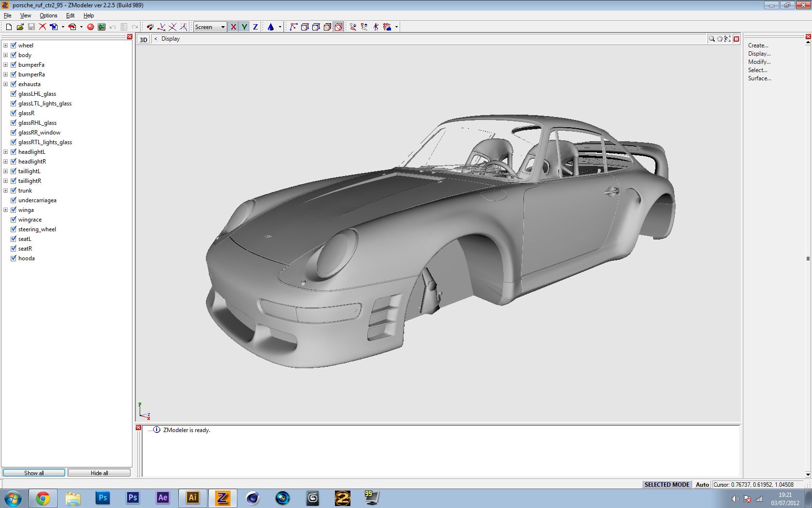Click the New file icon
The height and width of the screenshot is (508, 812).
pos(9,27)
